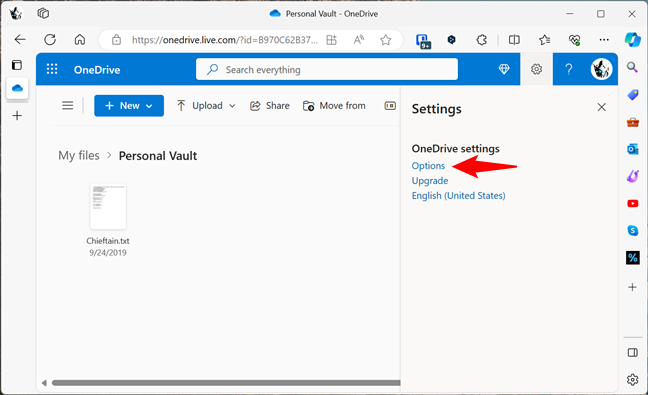Click the toolbar icon after Move from
The height and width of the screenshot is (395, 648).
tap(390, 106)
